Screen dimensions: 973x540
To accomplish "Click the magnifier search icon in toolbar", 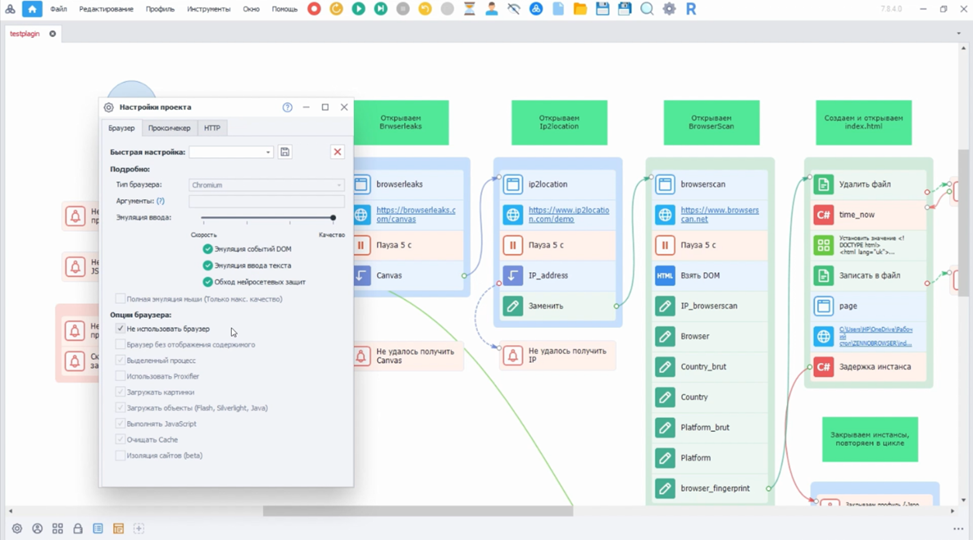I will (x=647, y=9).
